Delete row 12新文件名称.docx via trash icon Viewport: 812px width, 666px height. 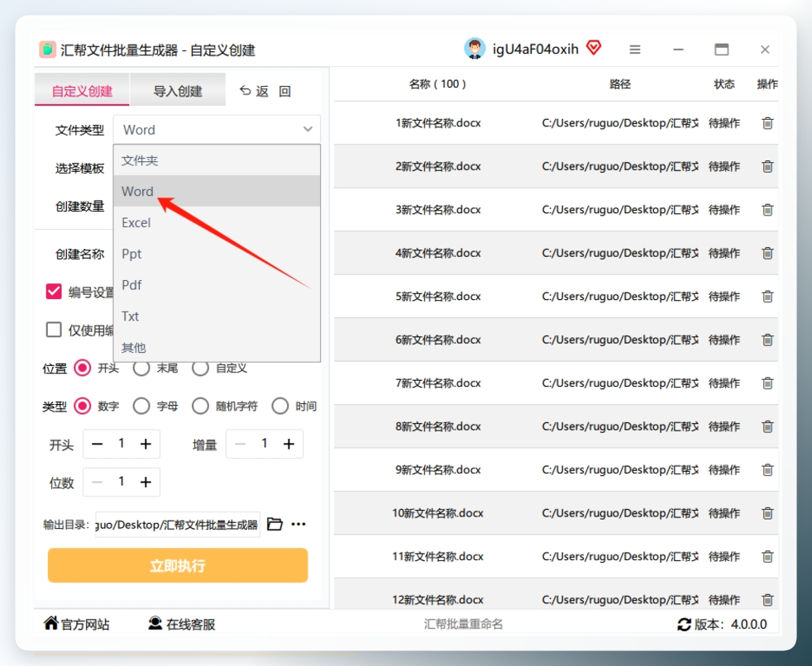click(x=767, y=600)
